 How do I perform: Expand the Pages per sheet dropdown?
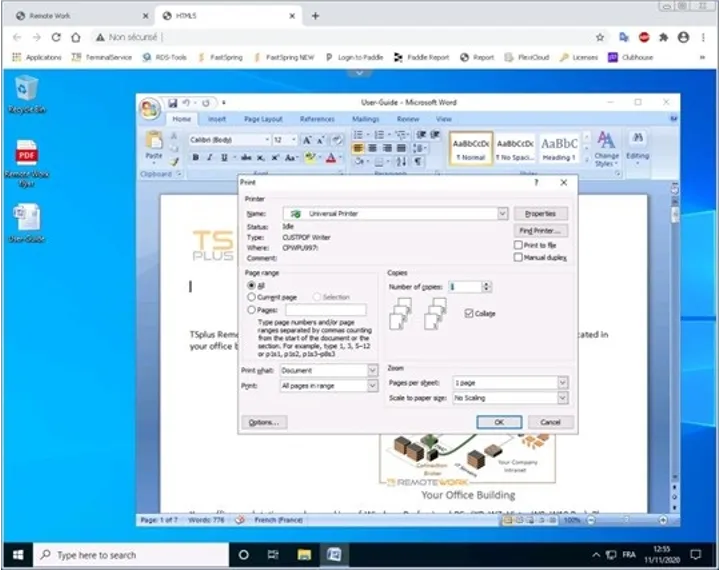[x=562, y=383]
